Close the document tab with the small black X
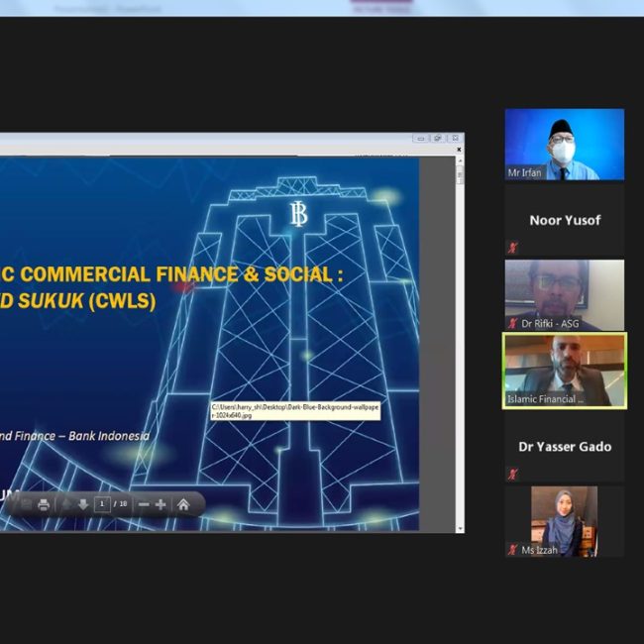 (x=459, y=150)
